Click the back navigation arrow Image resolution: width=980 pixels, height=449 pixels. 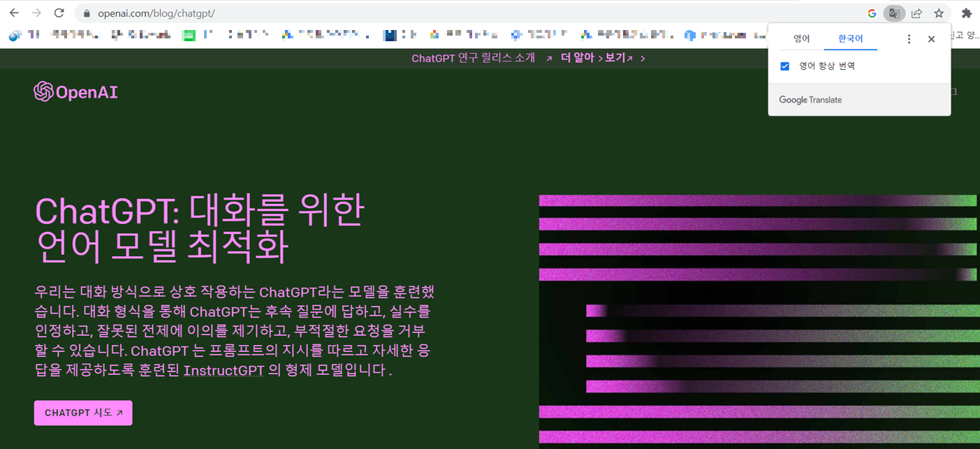pyautogui.click(x=14, y=13)
